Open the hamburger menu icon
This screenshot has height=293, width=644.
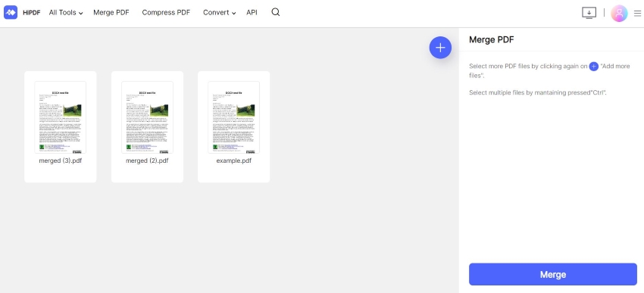637,13
